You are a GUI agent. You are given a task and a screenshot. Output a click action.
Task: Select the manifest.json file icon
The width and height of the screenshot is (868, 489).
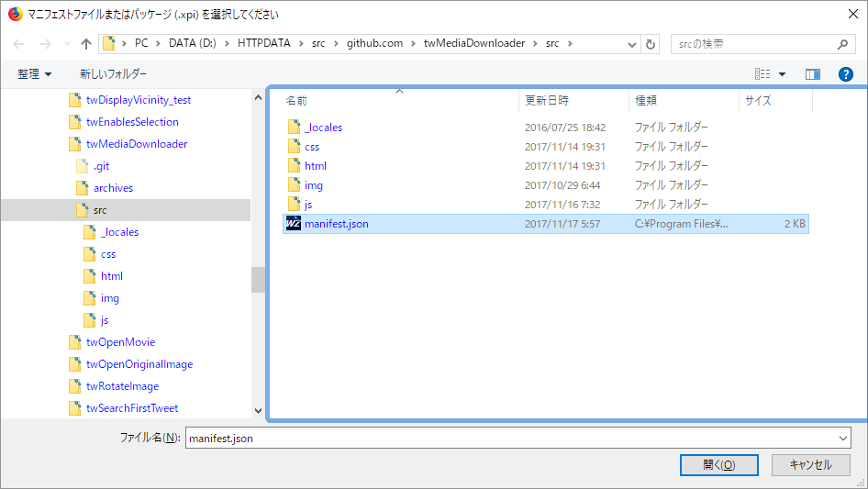[x=294, y=224]
